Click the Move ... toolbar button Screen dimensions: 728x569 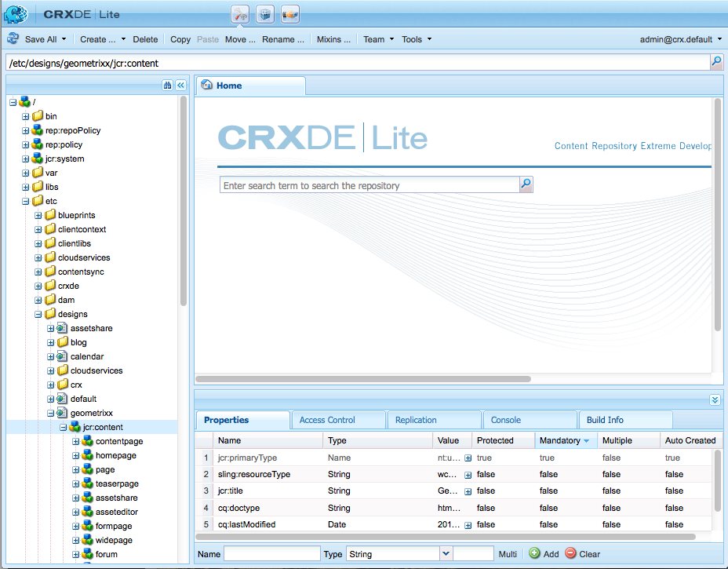(x=240, y=39)
